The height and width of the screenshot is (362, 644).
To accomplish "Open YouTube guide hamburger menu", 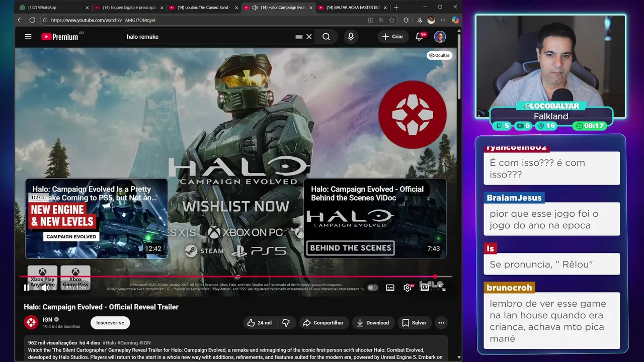I will pyautogui.click(x=28, y=37).
